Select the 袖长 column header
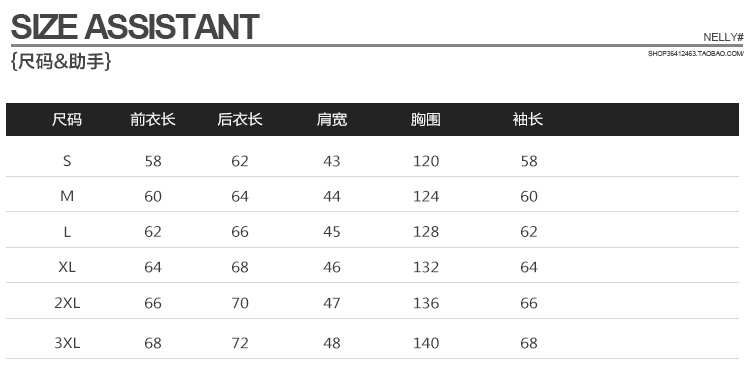This screenshot has height=376, width=750. click(x=528, y=119)
